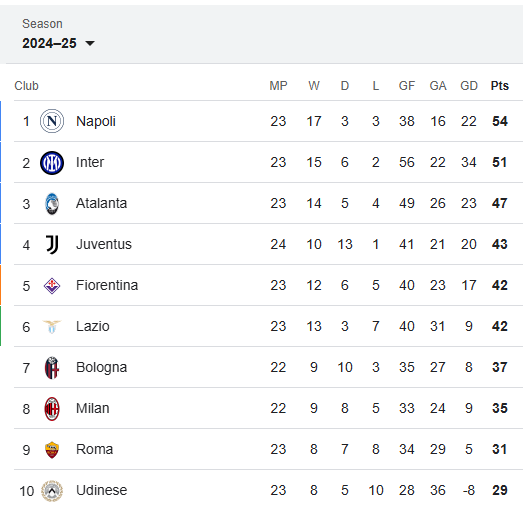Click the Lazio eagle crest icon

(52, 327)
